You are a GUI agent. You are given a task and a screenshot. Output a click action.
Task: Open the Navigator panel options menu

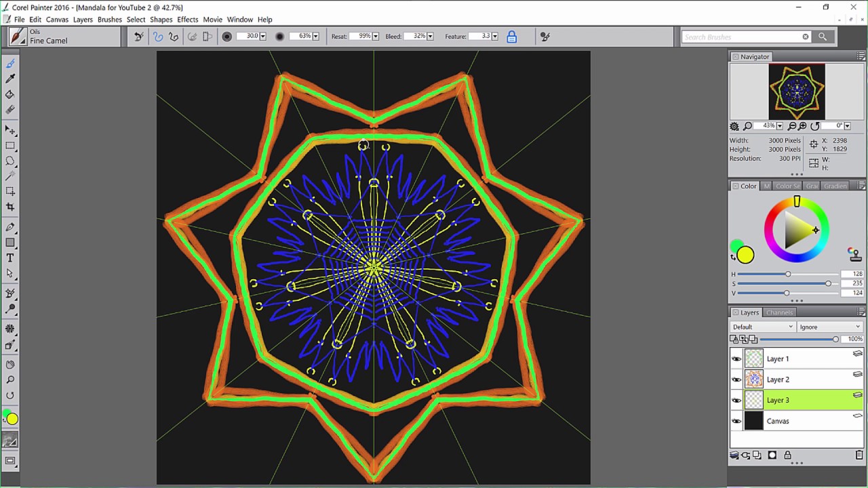point(861,56)
